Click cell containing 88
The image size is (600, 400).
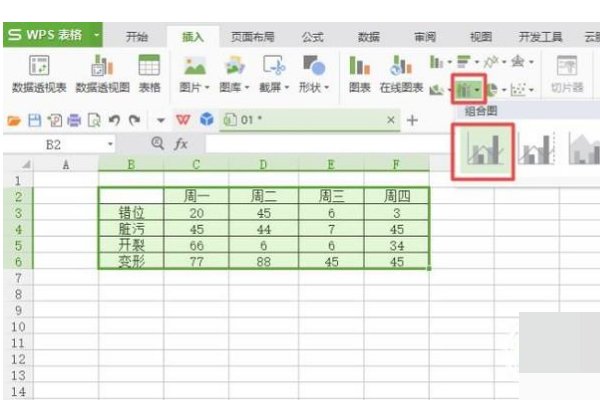click(x=264, y=261)
